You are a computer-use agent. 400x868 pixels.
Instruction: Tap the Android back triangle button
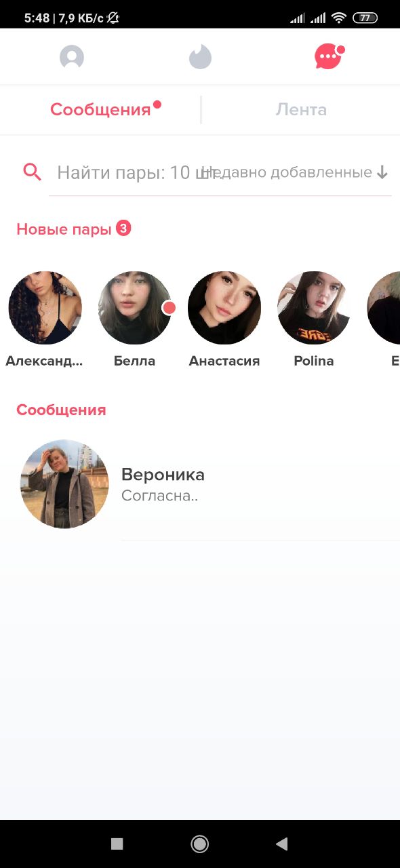[282, 844]
